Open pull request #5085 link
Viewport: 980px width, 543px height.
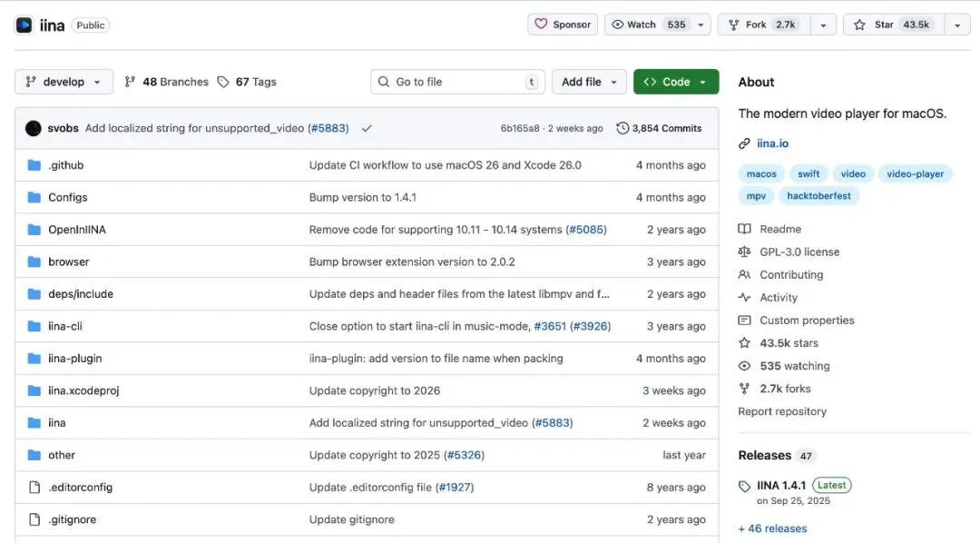pyautogui.click(x=586, y=230)
